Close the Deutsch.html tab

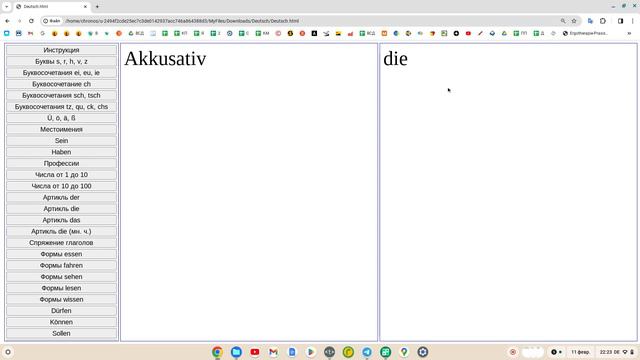click(85, 7)
